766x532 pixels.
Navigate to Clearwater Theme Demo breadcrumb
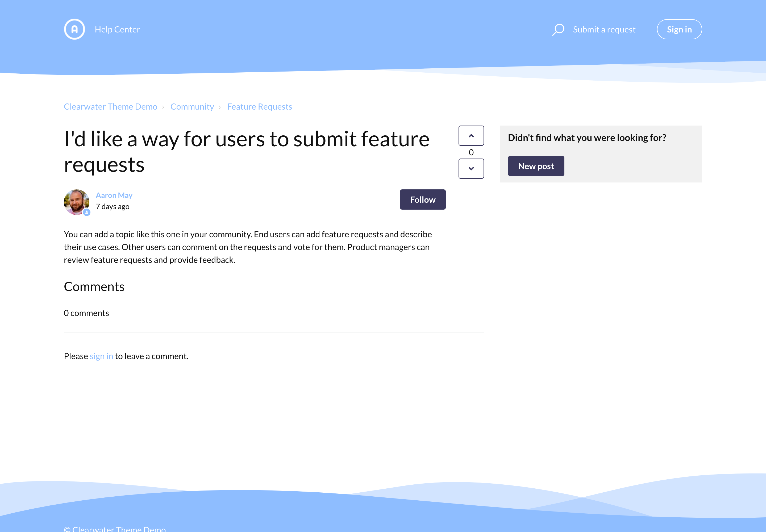click(x=110, y=107)
